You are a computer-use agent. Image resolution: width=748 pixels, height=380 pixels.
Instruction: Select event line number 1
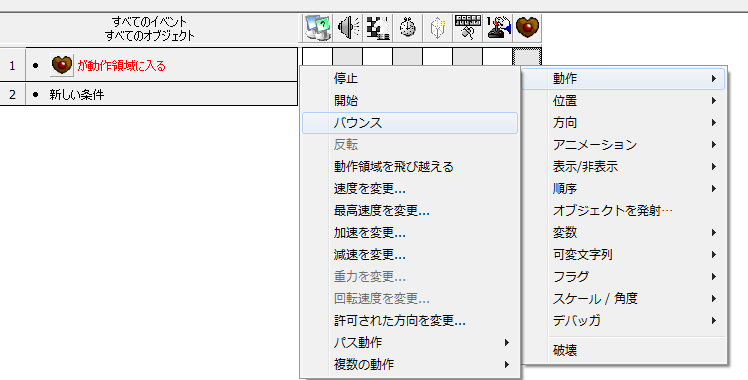(x=12, y=65)
